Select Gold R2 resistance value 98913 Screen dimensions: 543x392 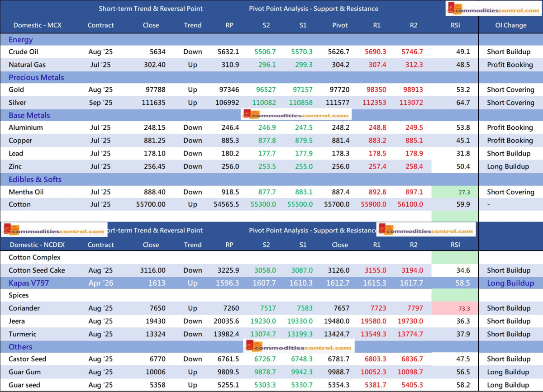pyautogui.click(x=413, y=90)
